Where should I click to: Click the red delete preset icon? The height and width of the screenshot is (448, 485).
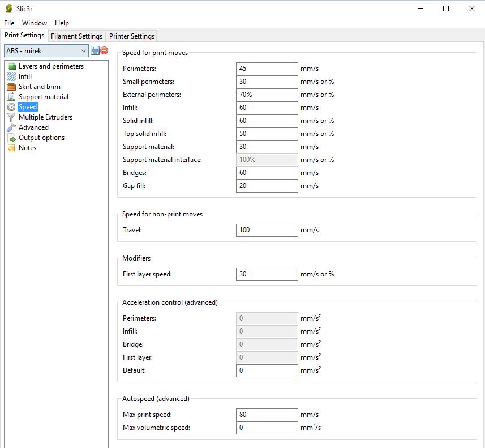click(104, 51)
